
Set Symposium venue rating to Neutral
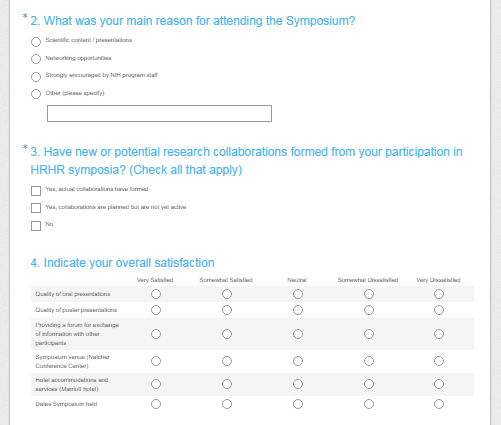(298, 361)
